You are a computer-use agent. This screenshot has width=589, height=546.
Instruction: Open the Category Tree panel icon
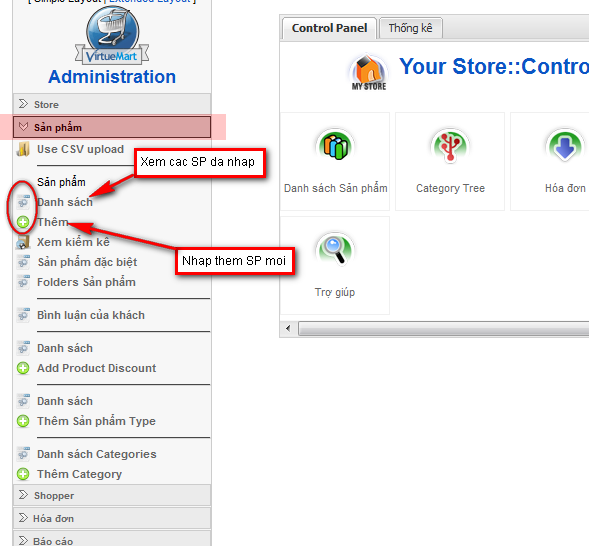450,146
